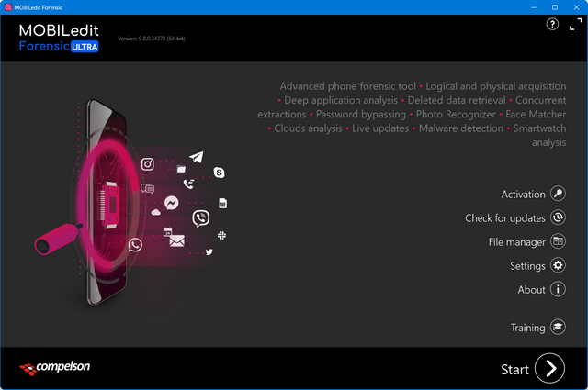Screen dimensions: 588x390
Task: Click the cloud icon in the illustration
Action: [x=155, y=212]
